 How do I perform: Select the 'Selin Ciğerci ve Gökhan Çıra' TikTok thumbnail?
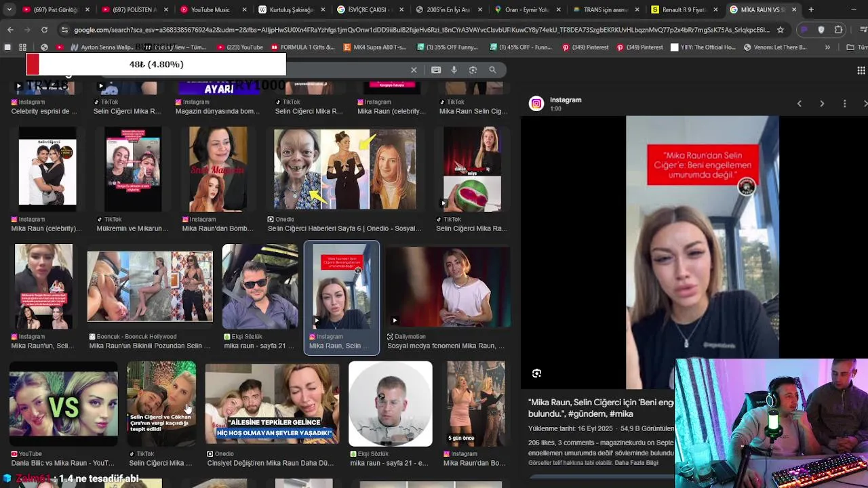(161, 404)
